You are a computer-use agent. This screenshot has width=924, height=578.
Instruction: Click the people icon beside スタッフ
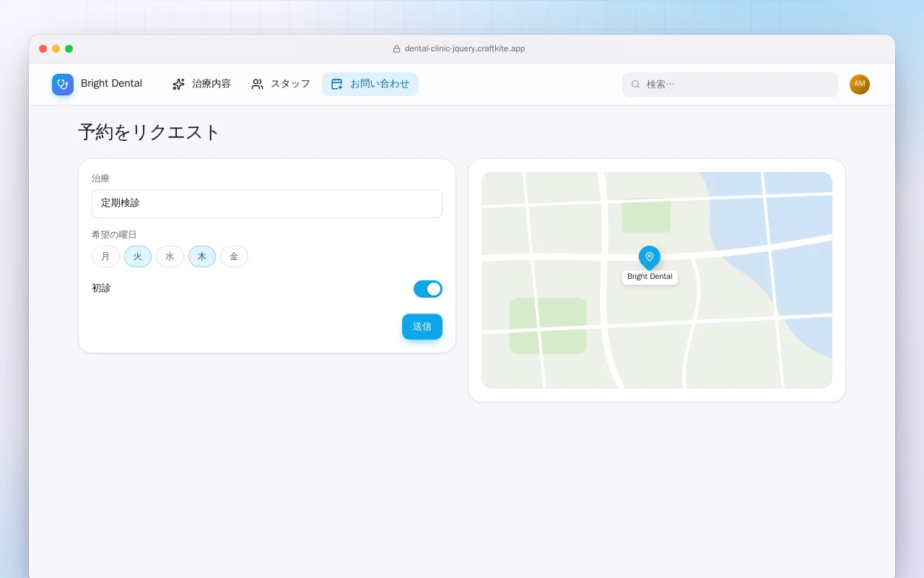tap(257, 84)
